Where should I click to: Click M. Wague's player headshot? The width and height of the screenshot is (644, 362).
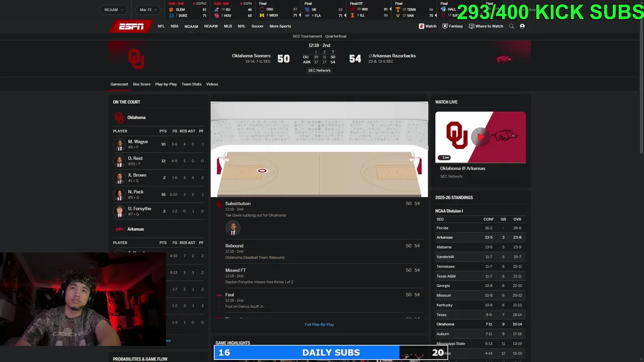120,144
